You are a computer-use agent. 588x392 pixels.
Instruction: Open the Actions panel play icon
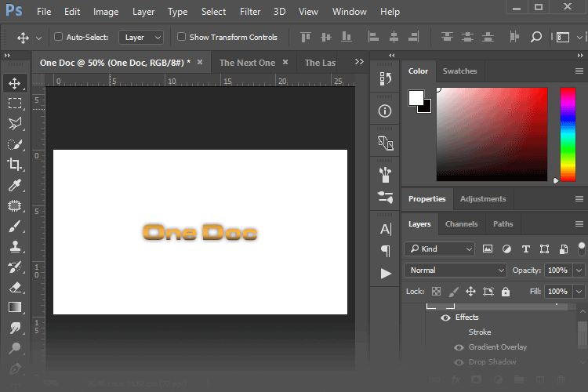click(x=386, y=274)
